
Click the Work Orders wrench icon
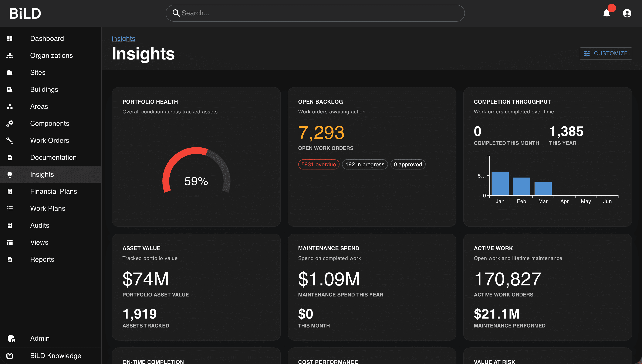click(10, 141)
